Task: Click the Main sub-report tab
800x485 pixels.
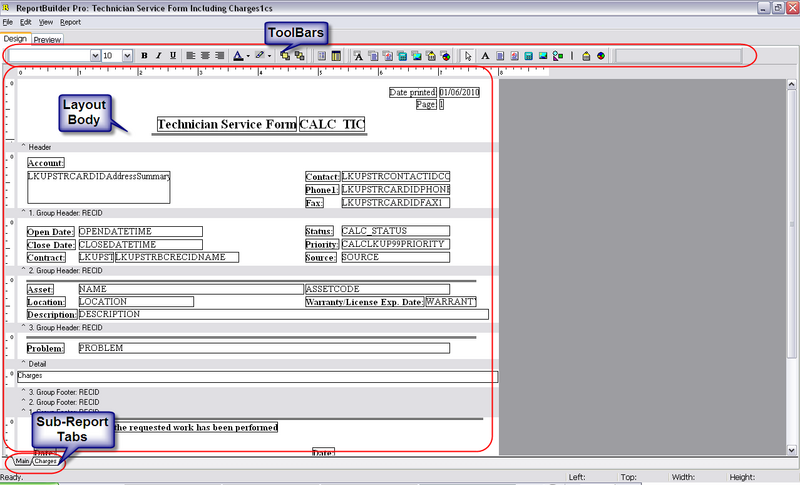Action: 22,461
